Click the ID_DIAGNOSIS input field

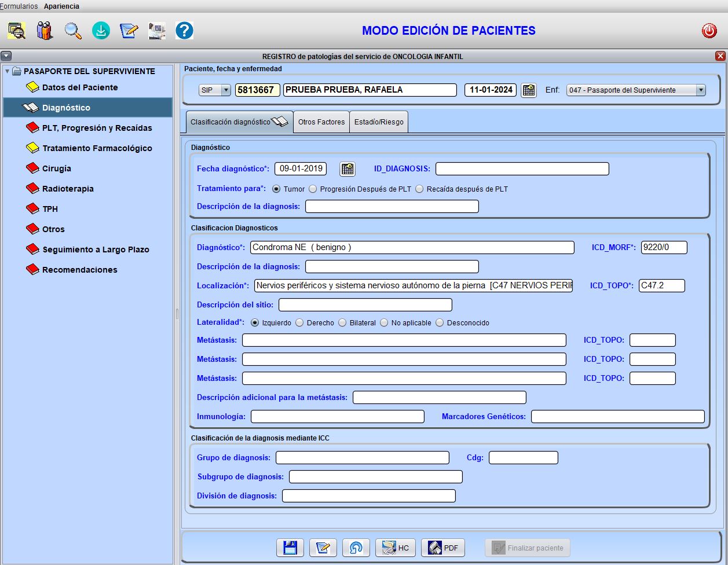(x=522, y=169)
